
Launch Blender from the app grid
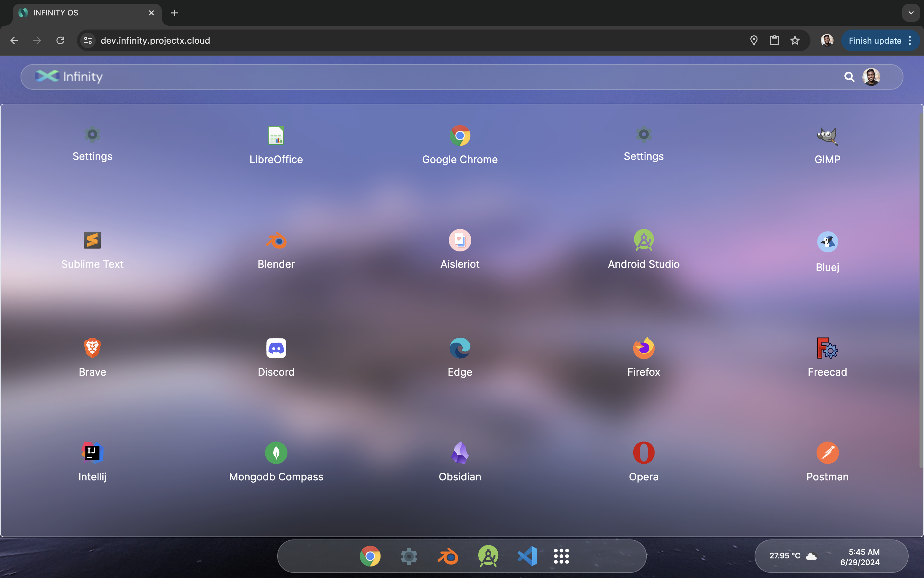276,250
